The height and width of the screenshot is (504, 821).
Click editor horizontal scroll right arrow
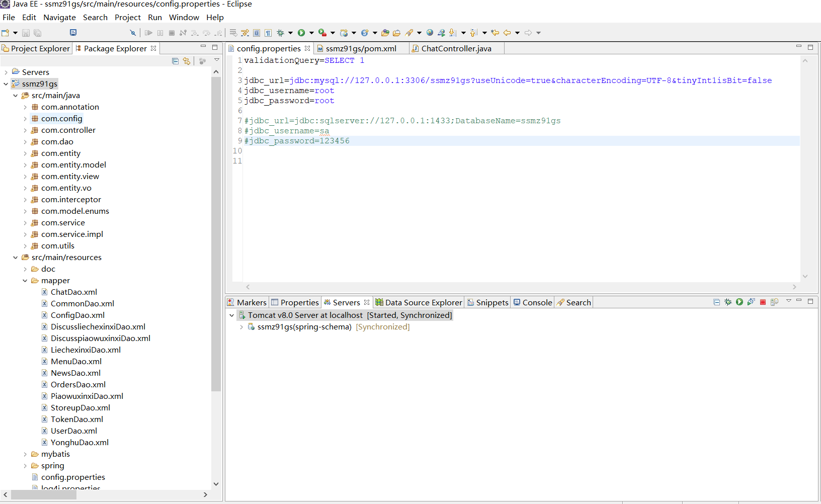(x=794, y=287)
